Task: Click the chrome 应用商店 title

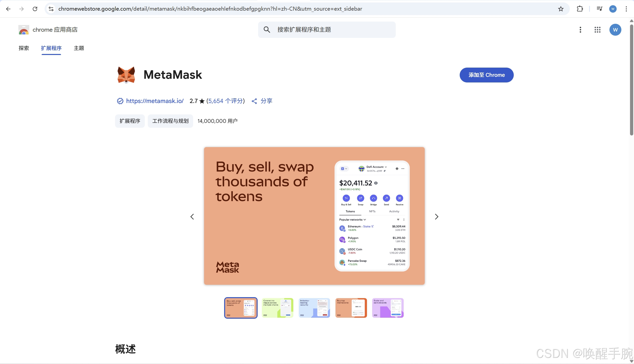Action: (x=55, y=30)
